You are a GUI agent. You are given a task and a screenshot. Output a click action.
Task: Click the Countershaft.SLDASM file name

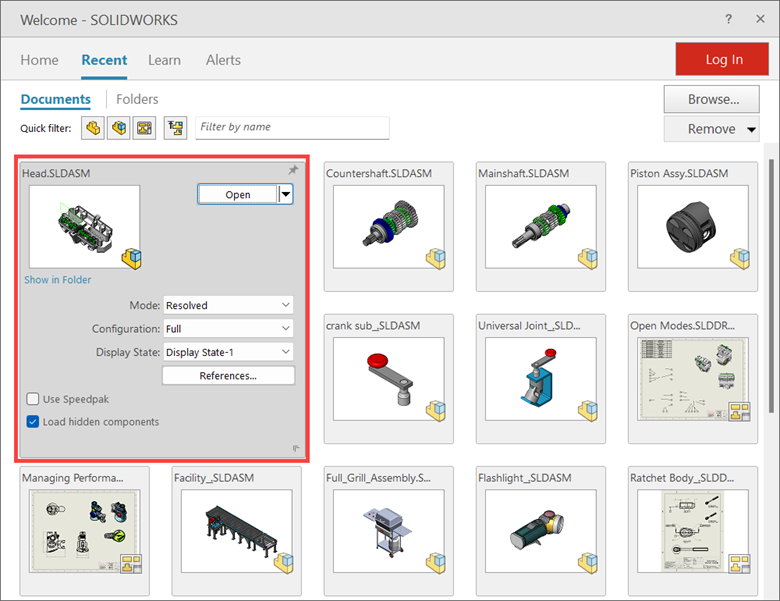click(379, 174)
